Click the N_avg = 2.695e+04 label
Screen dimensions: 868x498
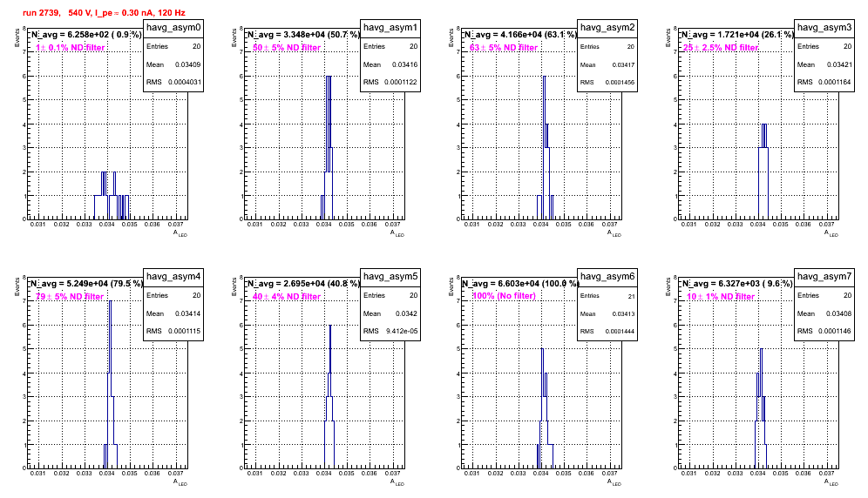(x=303, y=283)
